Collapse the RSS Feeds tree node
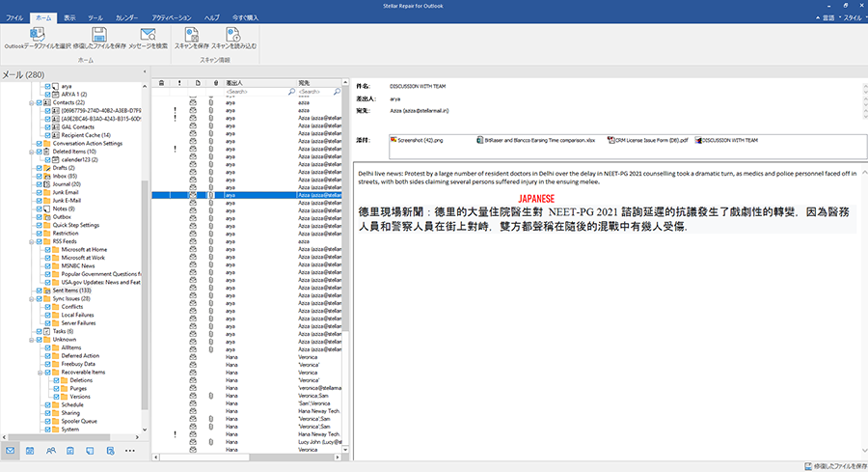 pyautogui.click(x=32, y=241)
